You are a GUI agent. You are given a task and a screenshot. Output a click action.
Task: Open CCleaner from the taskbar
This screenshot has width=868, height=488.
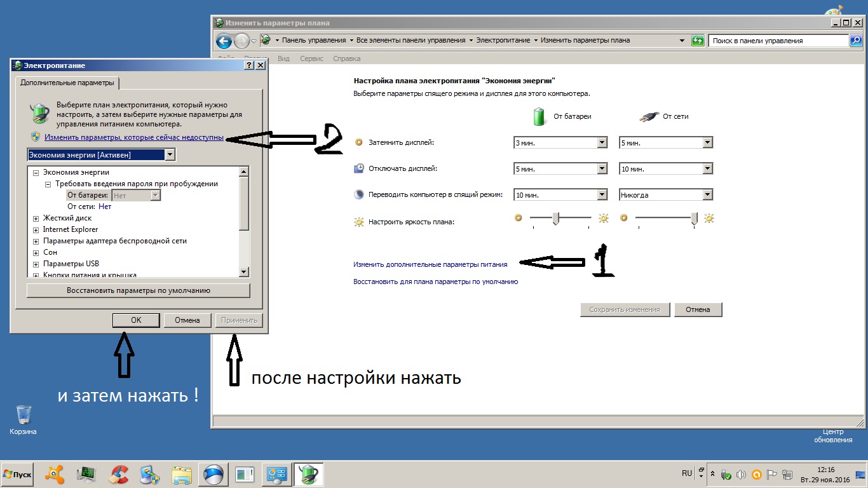(x=118, y=474)
